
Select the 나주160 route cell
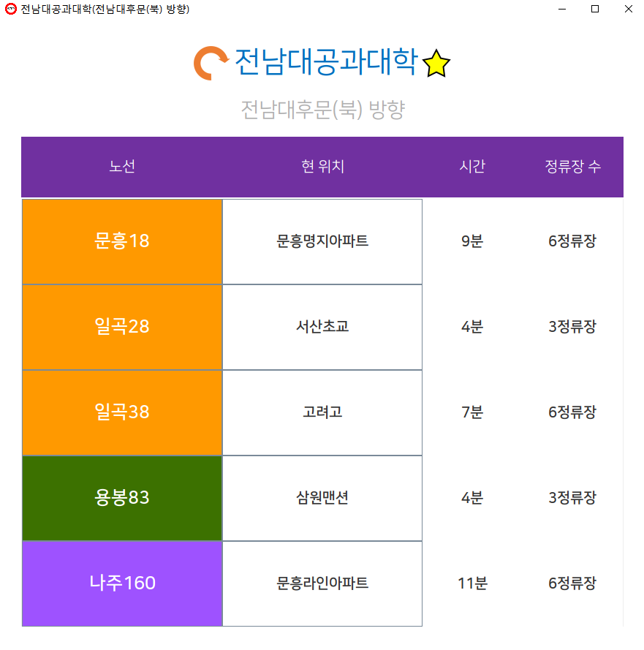coord(122,583)
